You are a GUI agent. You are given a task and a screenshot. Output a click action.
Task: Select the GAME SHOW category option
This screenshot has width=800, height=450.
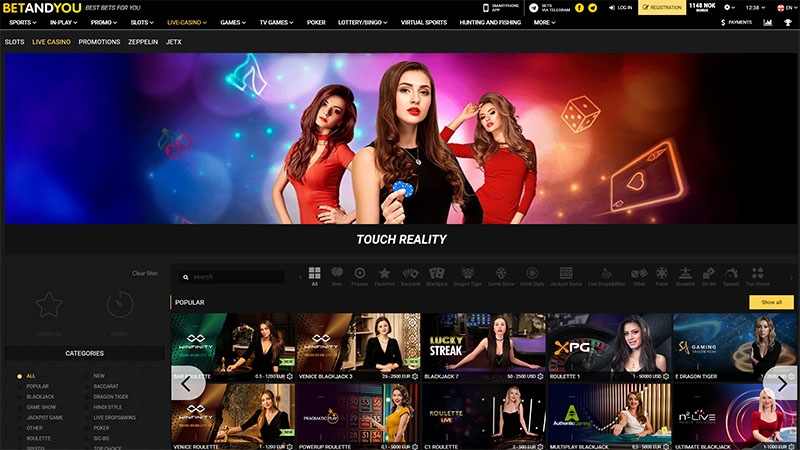pos(41,407)
